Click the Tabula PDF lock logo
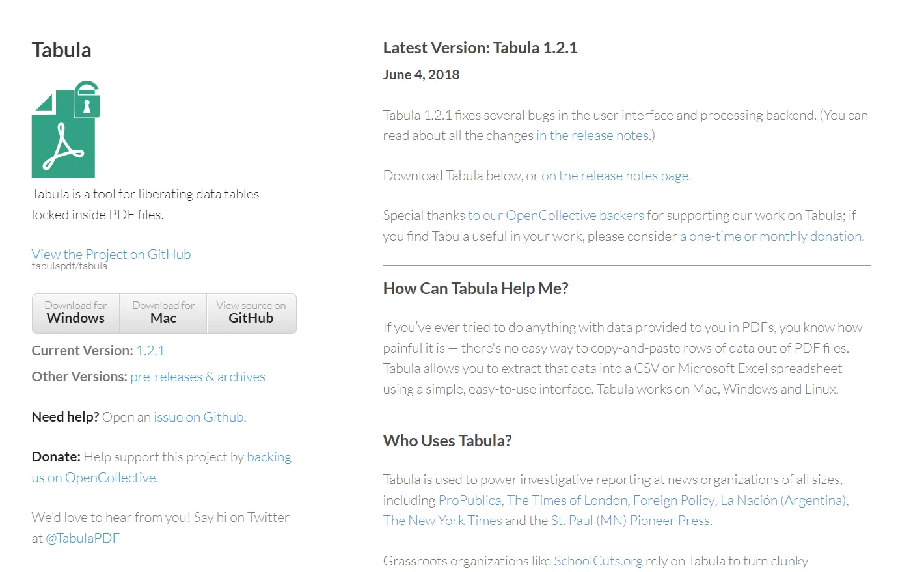Image resolution: width=924 pixels, height=572 pixels. 63,129
